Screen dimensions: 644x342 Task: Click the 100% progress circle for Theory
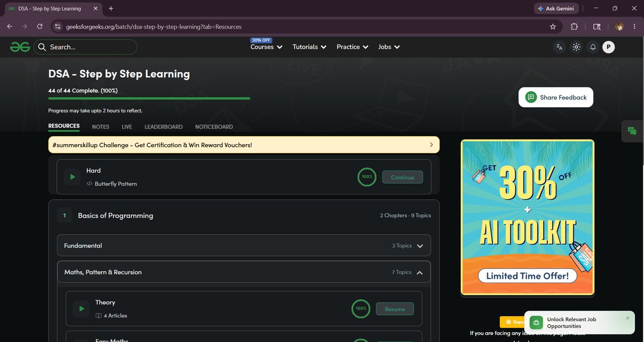[x=361, y=309]
